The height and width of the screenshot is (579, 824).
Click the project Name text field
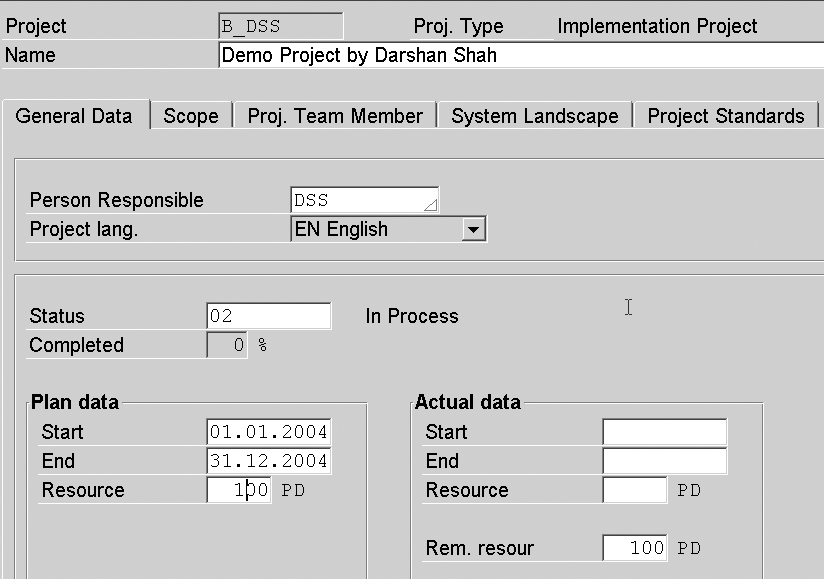click(520, 55)
